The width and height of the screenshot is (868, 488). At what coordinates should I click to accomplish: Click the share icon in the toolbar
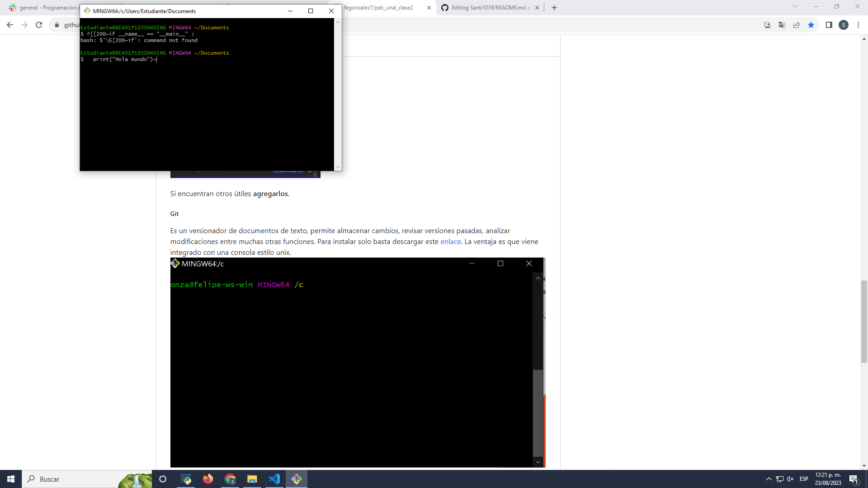(797, 25)
